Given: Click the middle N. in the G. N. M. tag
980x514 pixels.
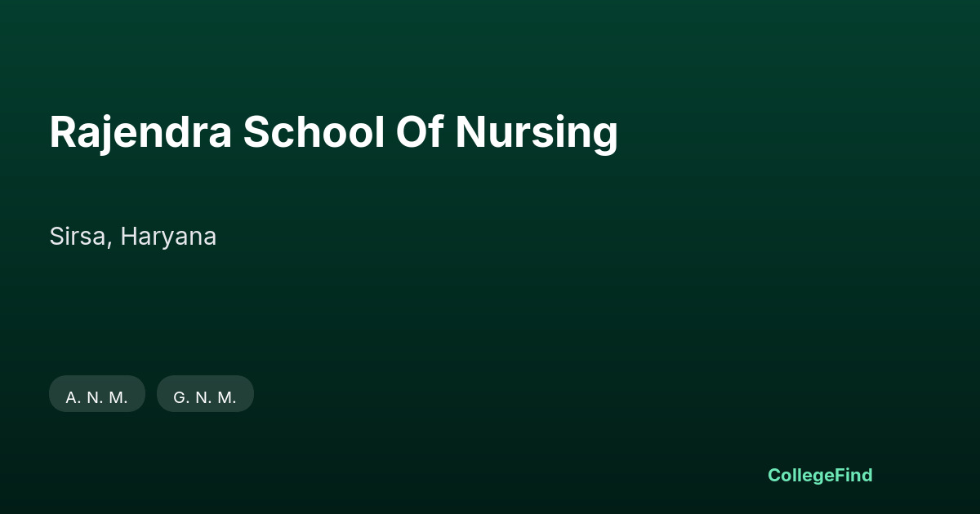Looking at the screenshot, I should pos(203,397).
